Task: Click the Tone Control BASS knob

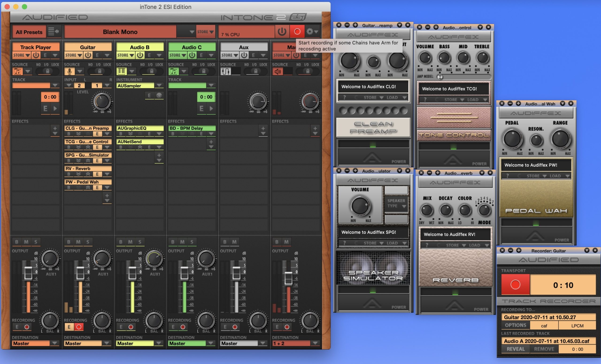Action: (444, 58)
